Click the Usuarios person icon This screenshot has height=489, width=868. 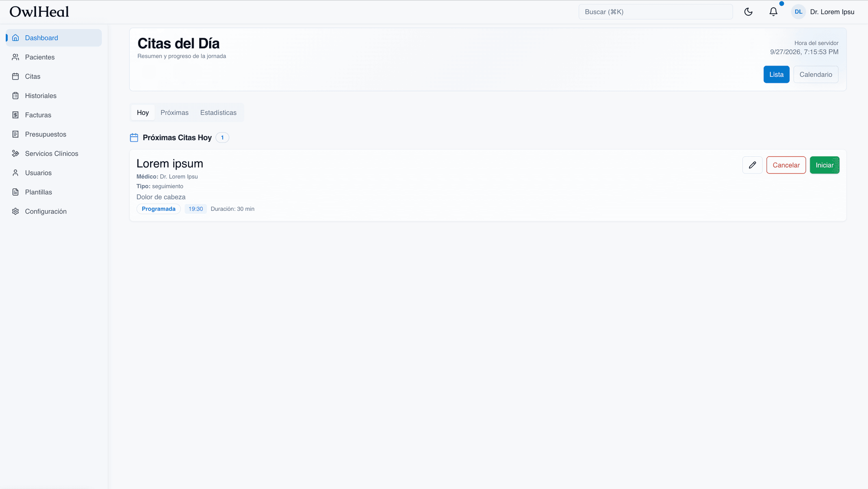click(x=16, y=173)
